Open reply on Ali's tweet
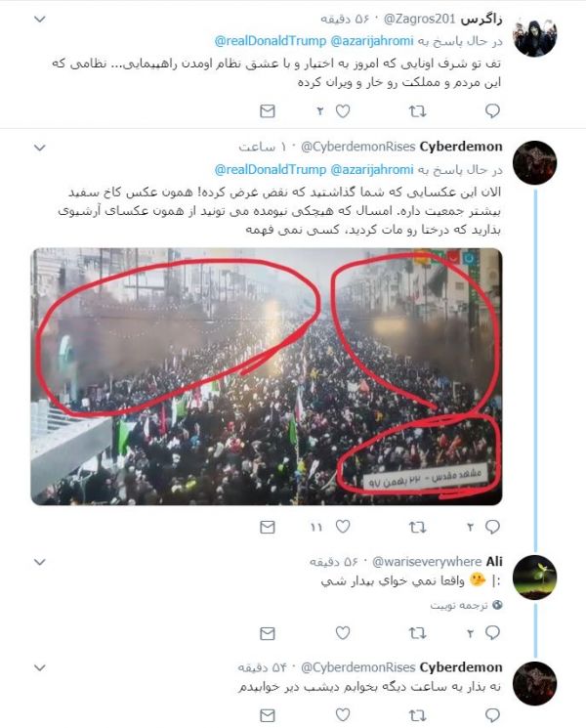This screenshot has height=728, width=586. (492, 633)
